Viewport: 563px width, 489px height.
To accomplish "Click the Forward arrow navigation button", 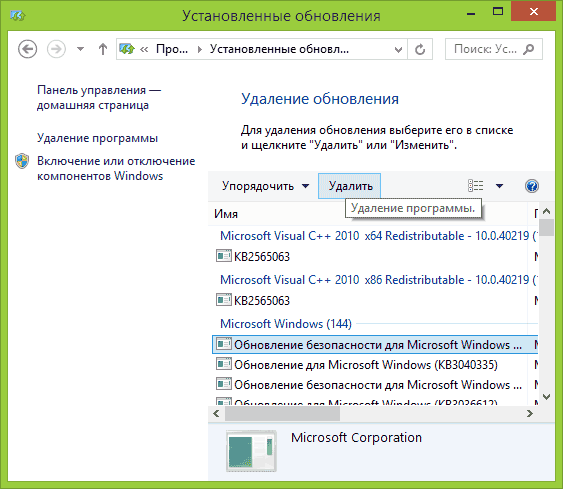I will [x=56, y=49].
